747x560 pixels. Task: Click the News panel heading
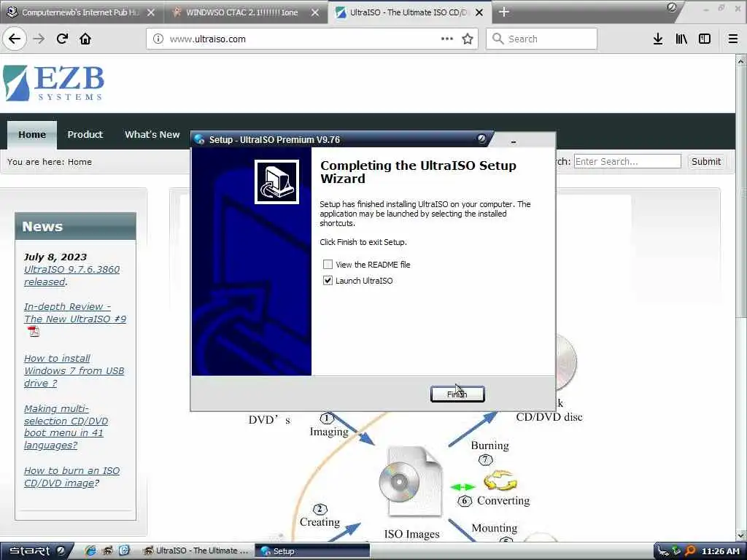[75, 226]
